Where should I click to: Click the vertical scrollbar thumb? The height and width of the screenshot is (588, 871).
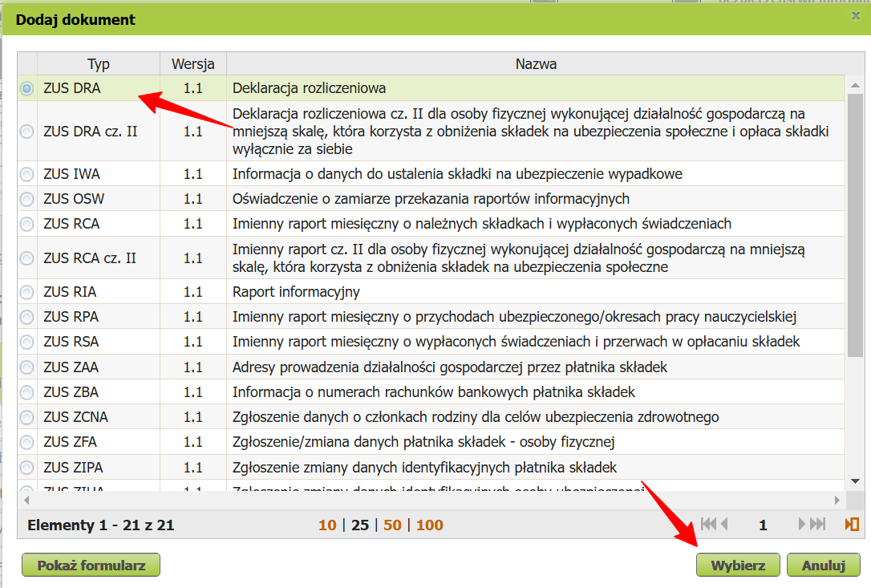pos(855,225)
